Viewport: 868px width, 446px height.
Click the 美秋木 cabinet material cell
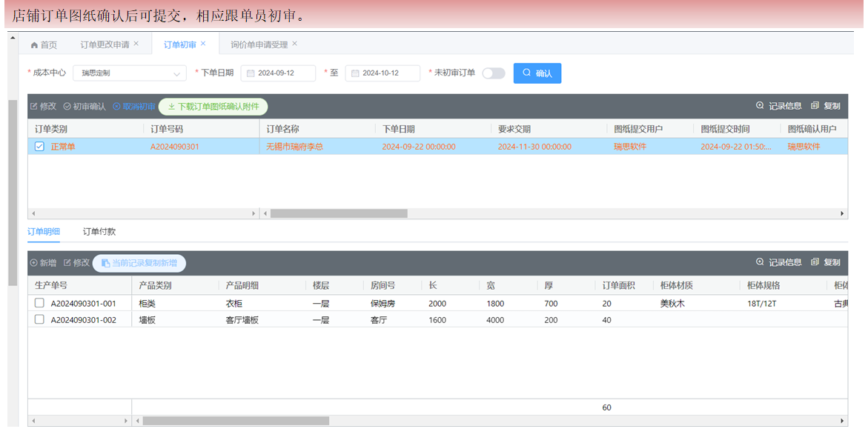pos(672,304)
